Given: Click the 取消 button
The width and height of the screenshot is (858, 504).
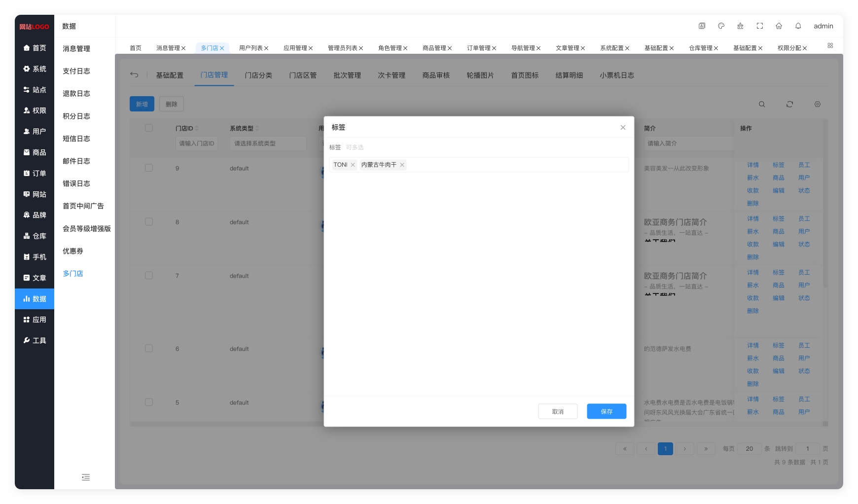Looking at the screenshot, I should [557, 412].
